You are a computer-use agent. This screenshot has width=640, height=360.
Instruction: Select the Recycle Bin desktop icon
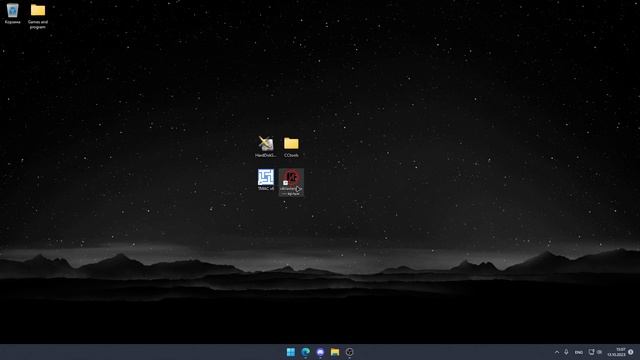(x=13, y=13)
